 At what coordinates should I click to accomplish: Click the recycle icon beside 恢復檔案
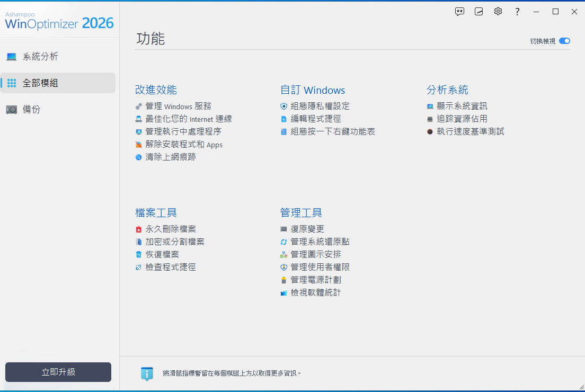tap(138, 255)
